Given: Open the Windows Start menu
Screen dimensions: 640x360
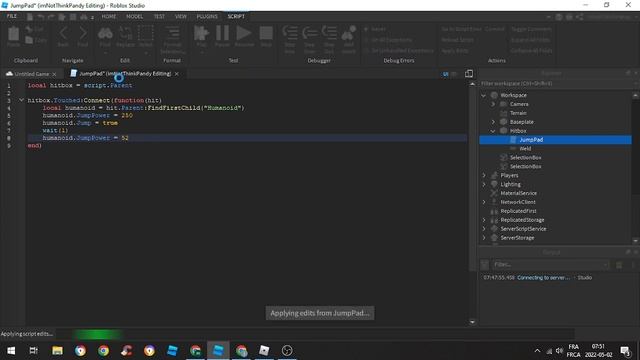Looking at the screenshot, I should [11, 351].
